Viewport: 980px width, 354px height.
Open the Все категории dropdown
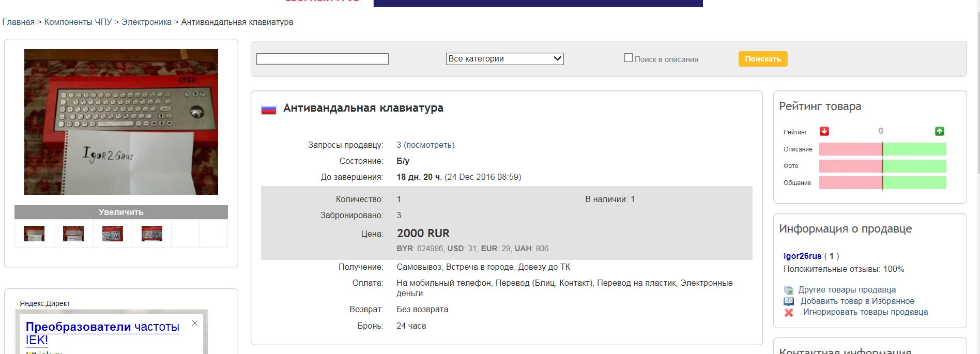tap(504, 59)
